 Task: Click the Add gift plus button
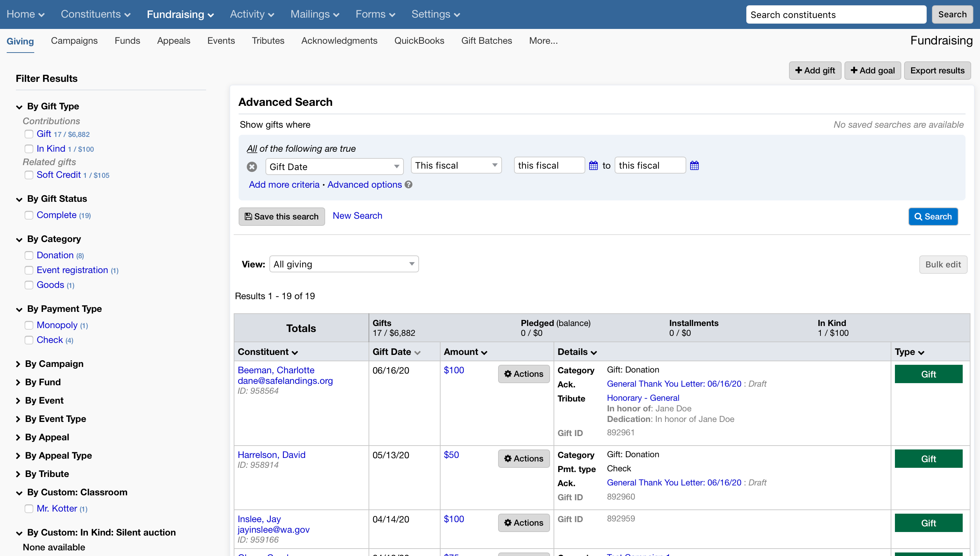tap(815, 71)
